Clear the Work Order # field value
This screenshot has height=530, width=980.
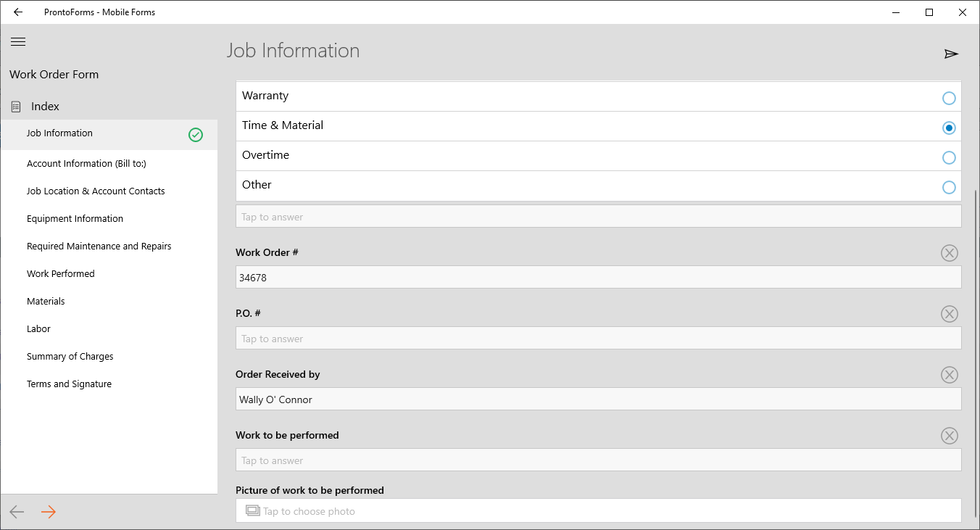(950, 253)
